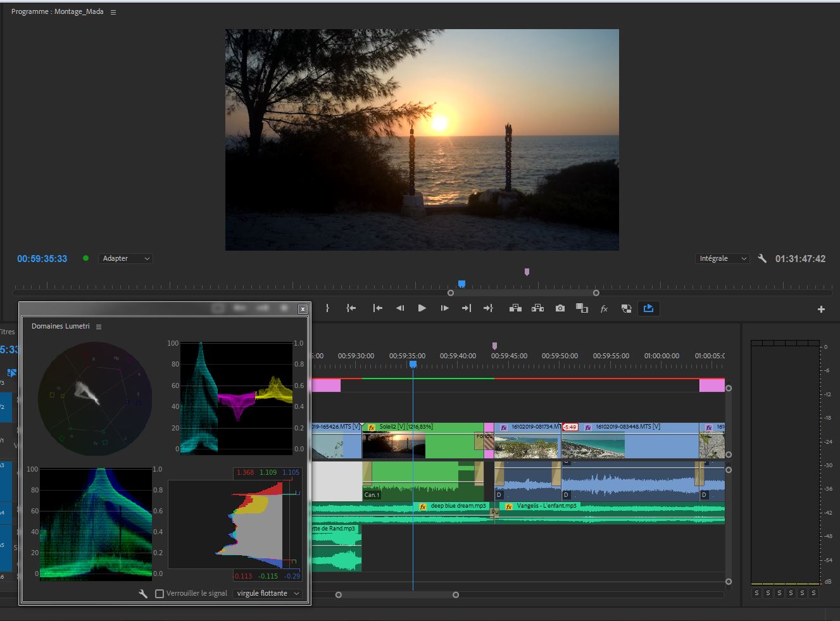Open program monitor wrench settings
Viewport: 840px width, 621px height.
pyautogui.click(x=762, y=258)
